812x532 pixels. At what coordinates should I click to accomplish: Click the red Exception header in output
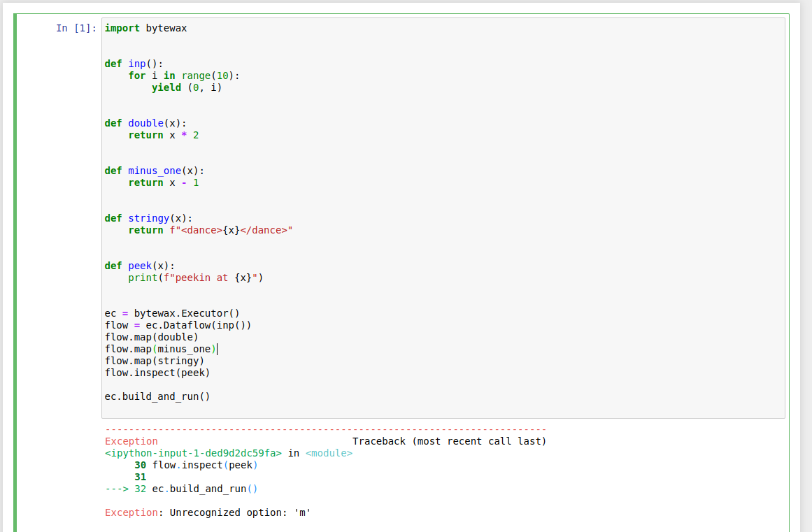tap(131, 441)
